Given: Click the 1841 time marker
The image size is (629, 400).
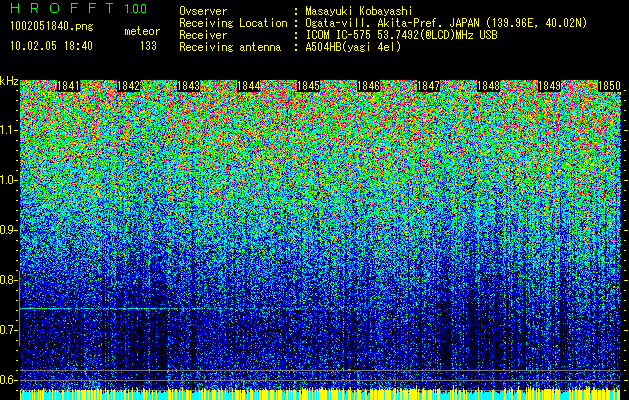Looking at the screenshot, I should (x=69, y=86).
